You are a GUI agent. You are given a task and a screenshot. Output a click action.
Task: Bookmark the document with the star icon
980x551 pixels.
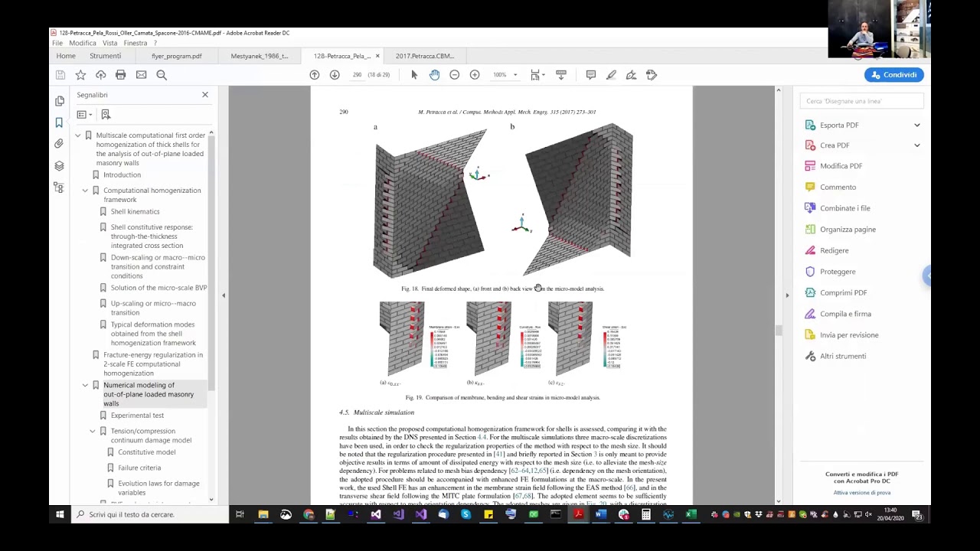[80, 75]
